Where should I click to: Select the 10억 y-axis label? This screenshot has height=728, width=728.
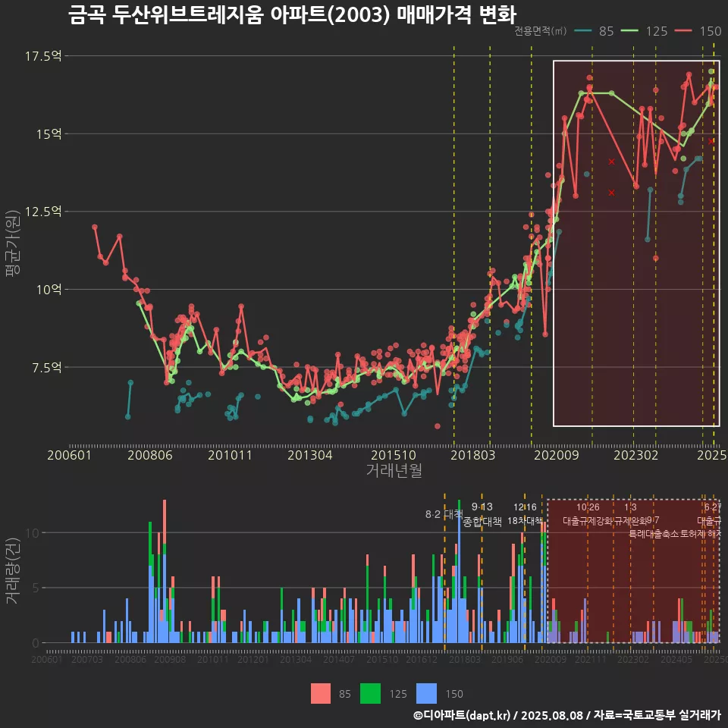[49, 290]
